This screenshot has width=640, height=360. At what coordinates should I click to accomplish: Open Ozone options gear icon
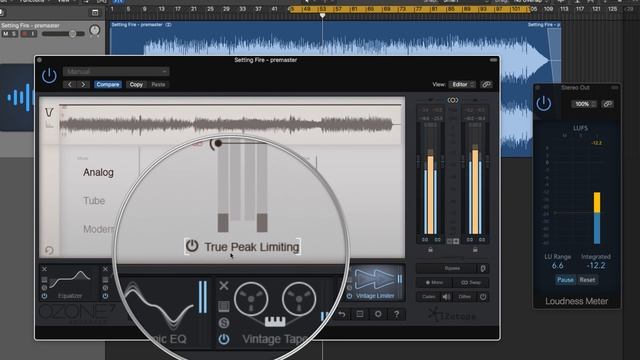tap(378, 314)
